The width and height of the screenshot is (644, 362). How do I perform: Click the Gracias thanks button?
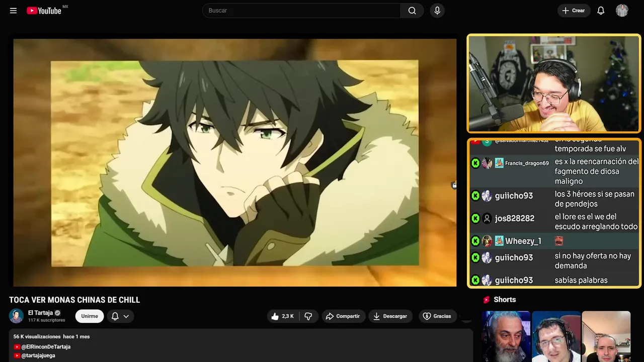[x=437, y=316]
